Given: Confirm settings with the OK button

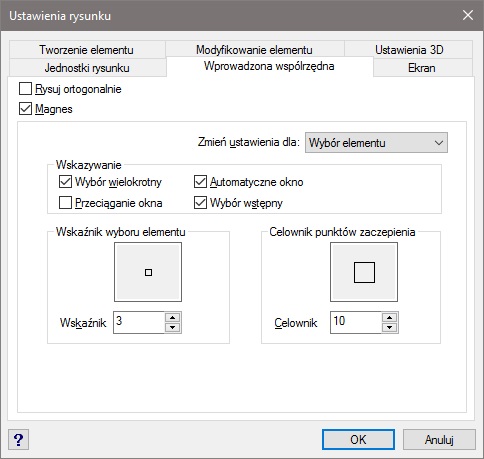Looking at the screenshot, I should 358,440.
